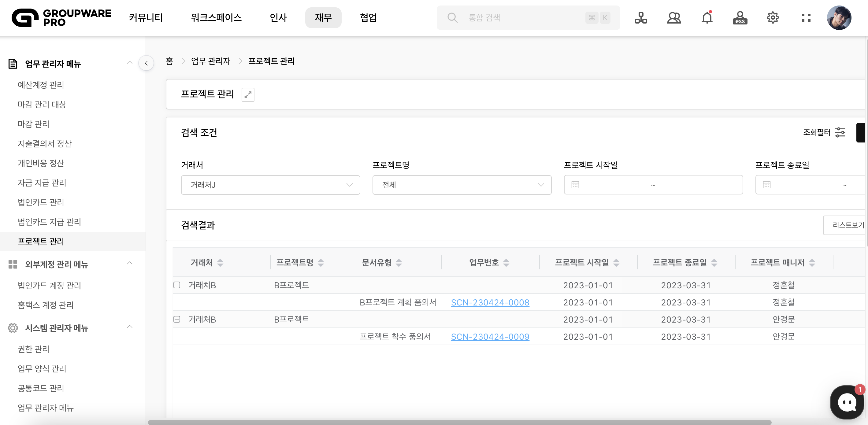This screenshot has width=868, height=425.
Task: Select 법인카드 관리 in the sidebar
Action: pos(41,202)
